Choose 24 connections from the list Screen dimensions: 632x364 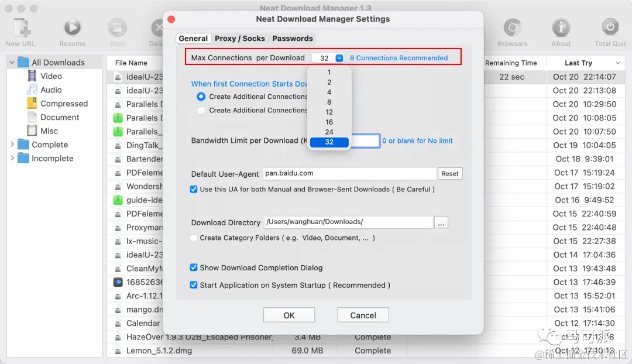[x=329, y=132]
